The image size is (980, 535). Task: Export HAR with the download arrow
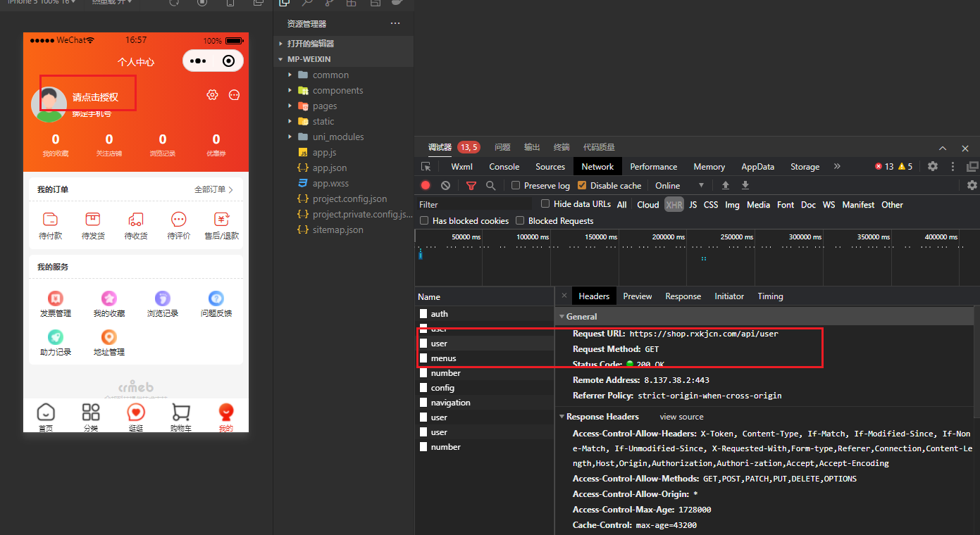pyautogui.click(x=745, y=185)
